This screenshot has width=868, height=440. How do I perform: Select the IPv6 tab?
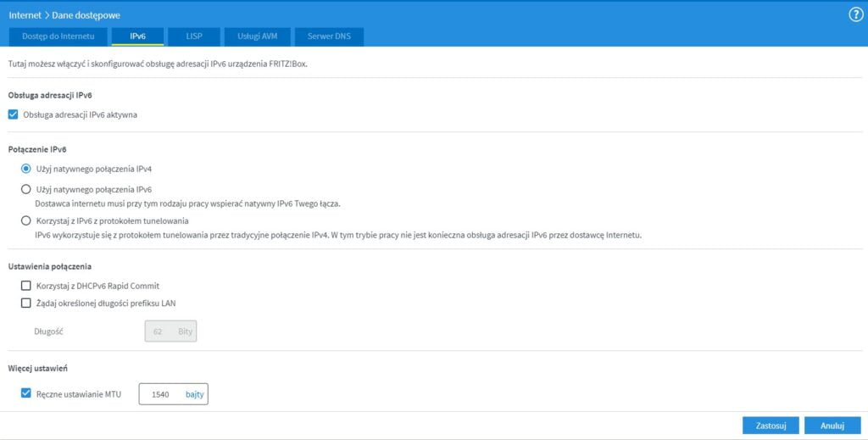[x=138, y=36]
